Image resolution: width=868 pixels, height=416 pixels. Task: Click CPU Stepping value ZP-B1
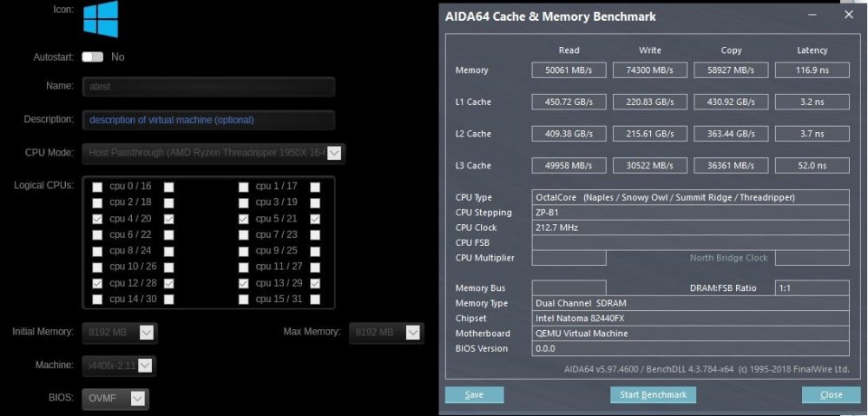click(x=690, y=213)
